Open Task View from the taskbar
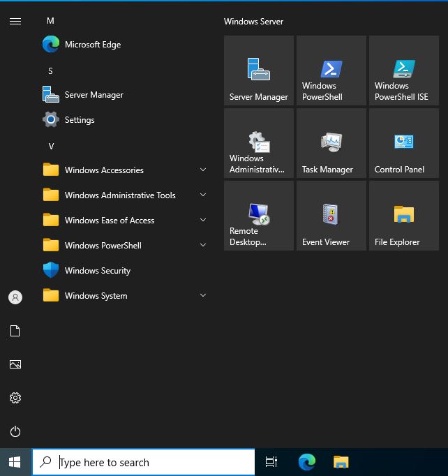The height and width of the screenshot is (476, 448). click(271, 462)
